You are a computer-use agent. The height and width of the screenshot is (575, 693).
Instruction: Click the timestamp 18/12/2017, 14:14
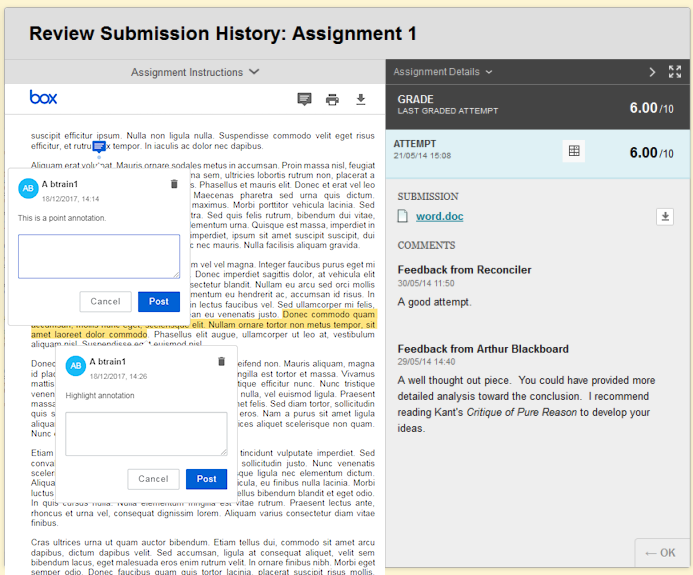click(70, 199)
